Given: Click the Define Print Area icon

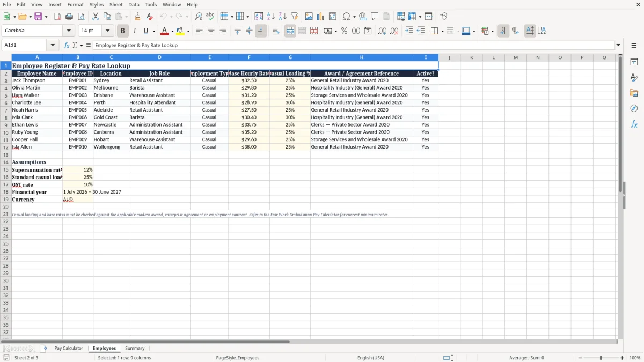Looking at the screenshot, I should [401, 17].
